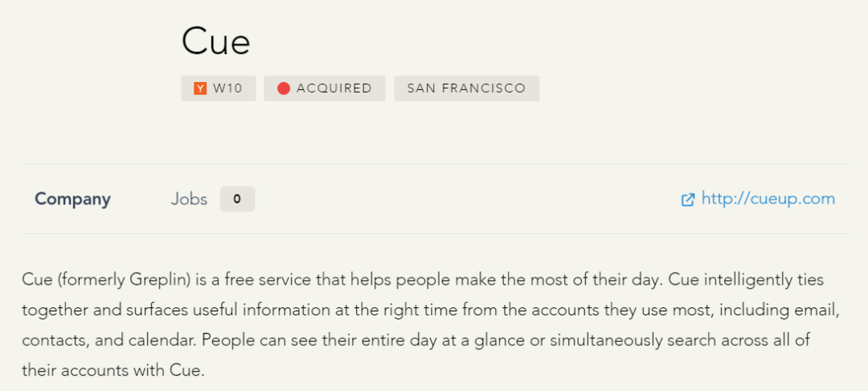Visit the http://cueup.com website link
This screenshot has height=391, width=868.
(x=768, y=198)
